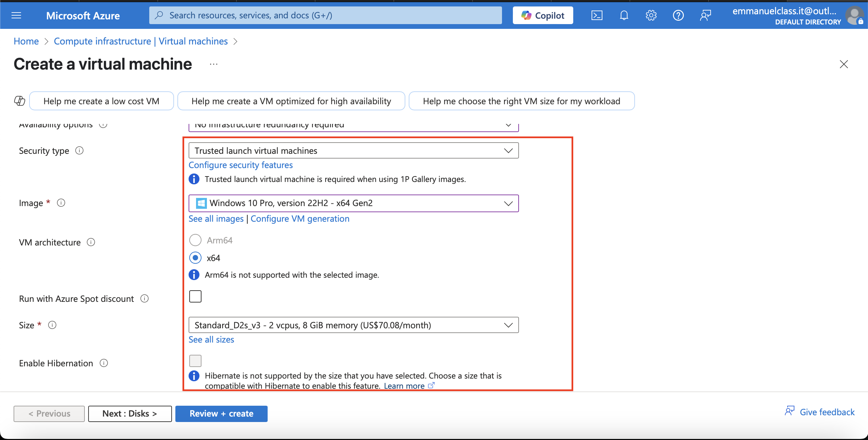Open the ellipsis more options menu

tap(214, 64)
